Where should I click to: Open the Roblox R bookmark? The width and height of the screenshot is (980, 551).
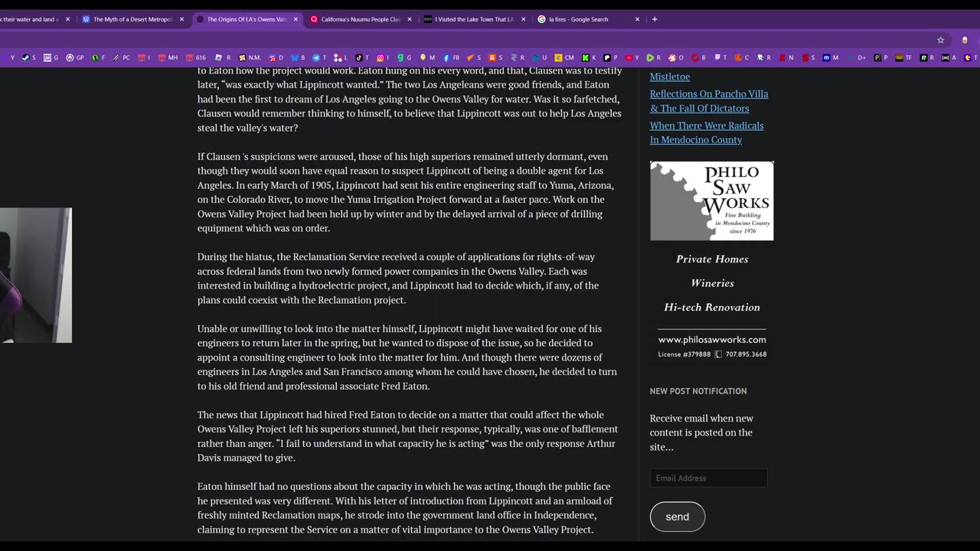tap(223, 57)
